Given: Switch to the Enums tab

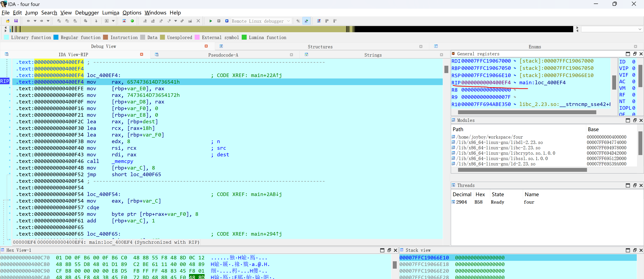Looking at the screenshot, I should [x=535, y=47].
